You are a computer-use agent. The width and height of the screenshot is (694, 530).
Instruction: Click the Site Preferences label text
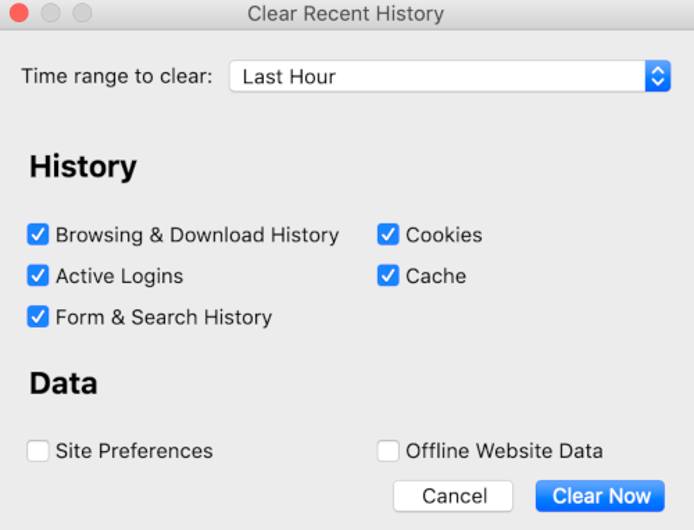134,451
